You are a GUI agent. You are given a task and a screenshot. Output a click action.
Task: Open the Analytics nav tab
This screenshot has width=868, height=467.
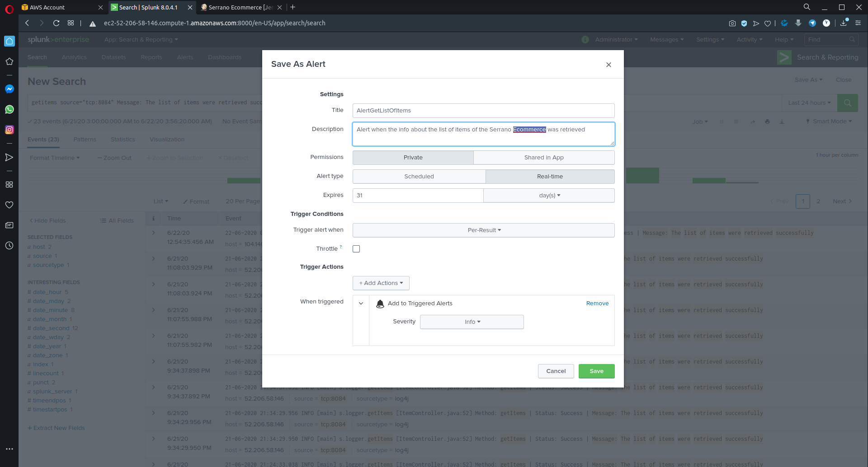click(74, 57)
